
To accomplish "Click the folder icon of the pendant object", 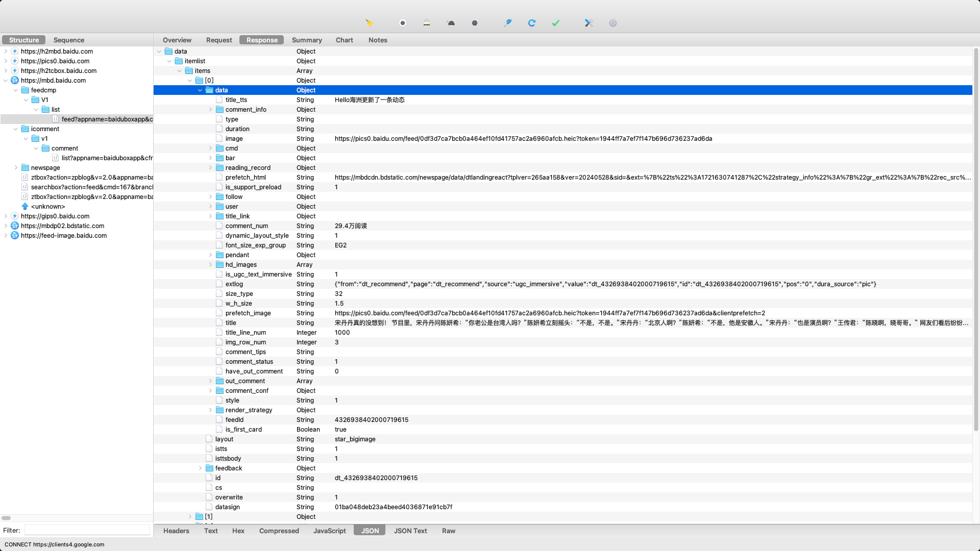I will click(219, 255).
